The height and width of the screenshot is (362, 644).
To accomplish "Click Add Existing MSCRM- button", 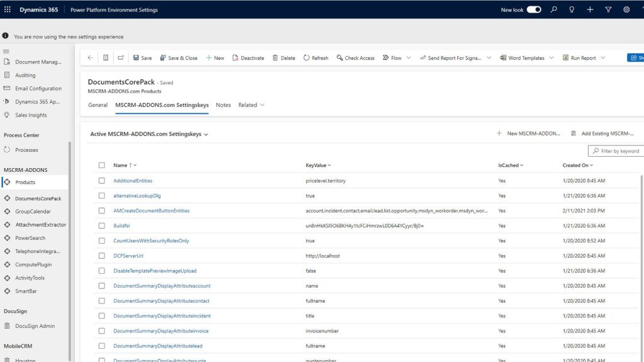I will 602,133.
